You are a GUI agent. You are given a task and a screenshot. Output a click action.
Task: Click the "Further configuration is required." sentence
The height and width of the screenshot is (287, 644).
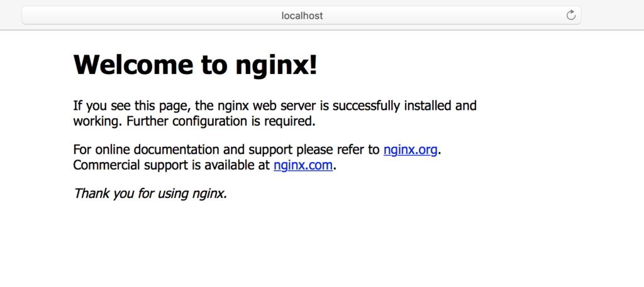pos(221,121)
